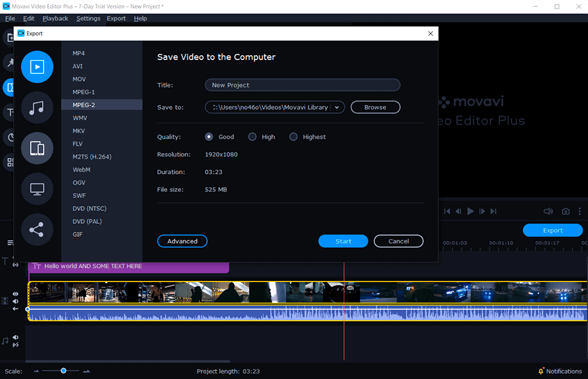
Task: Click the player volume speaker icon
Action: (x=548, y=211)
